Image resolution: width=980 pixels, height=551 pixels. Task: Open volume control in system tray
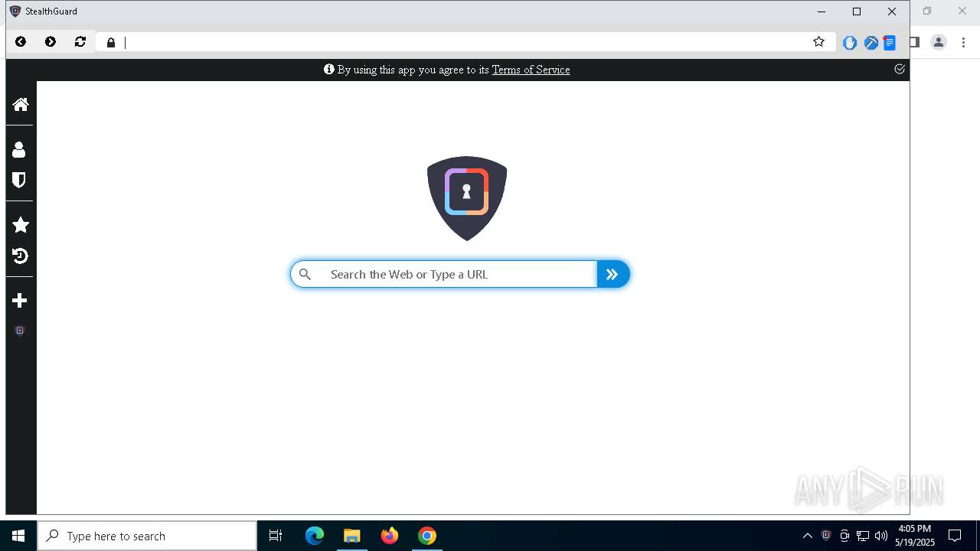point(881,536)
